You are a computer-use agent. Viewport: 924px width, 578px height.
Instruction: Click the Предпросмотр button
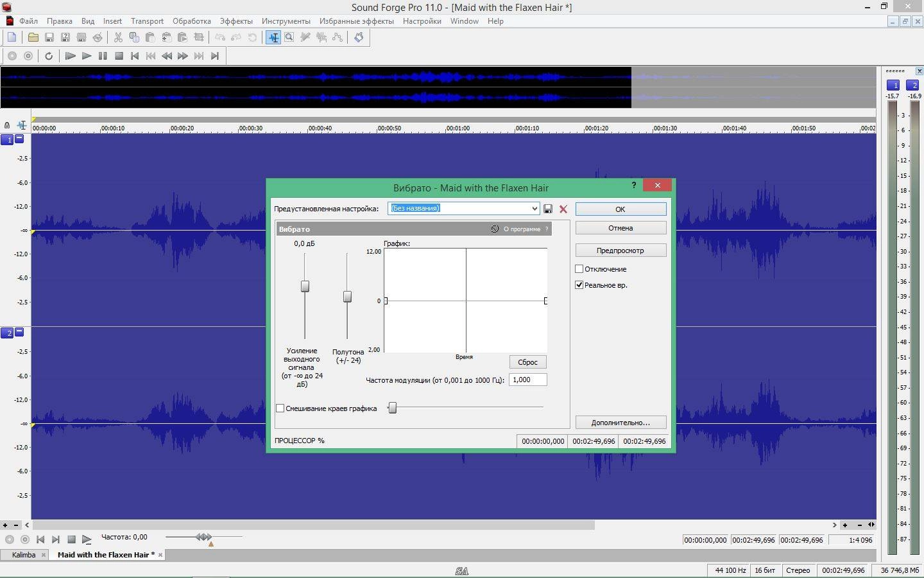[620, 250]
